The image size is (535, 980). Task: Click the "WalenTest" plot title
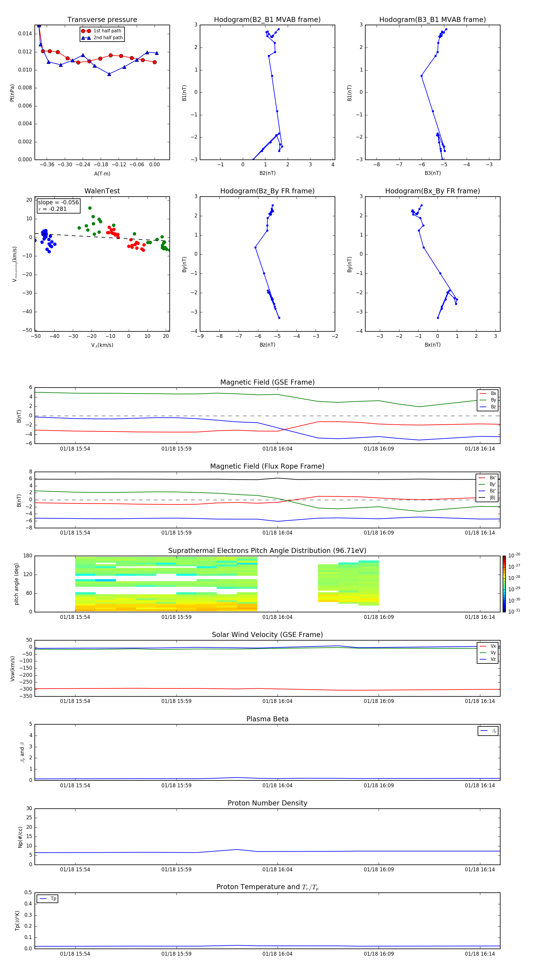point(102,191)
